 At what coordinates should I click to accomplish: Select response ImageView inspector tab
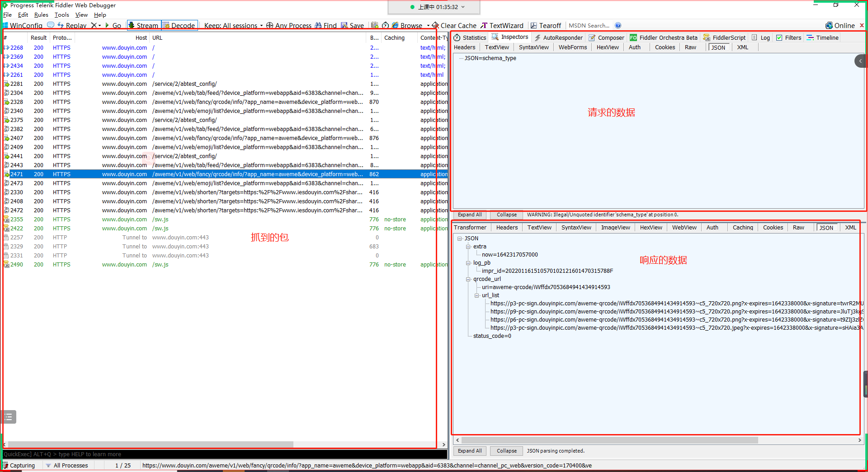point(615,228)
